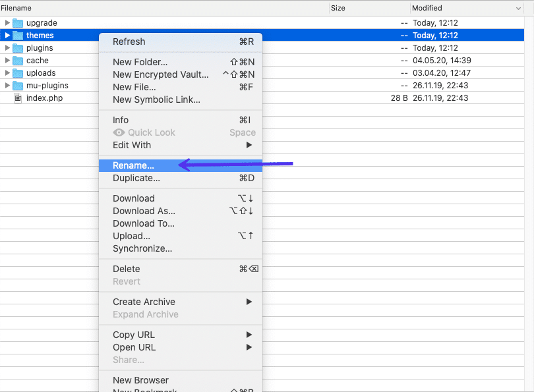534x392 pixels.
Task: Expand the plugins folder tree
Action: (x=6, y=47)
